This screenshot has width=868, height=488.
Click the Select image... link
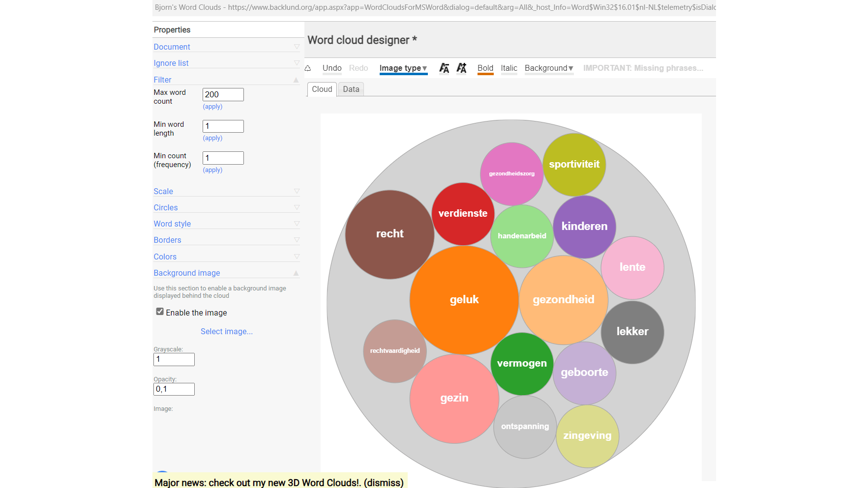pos(227,332)
